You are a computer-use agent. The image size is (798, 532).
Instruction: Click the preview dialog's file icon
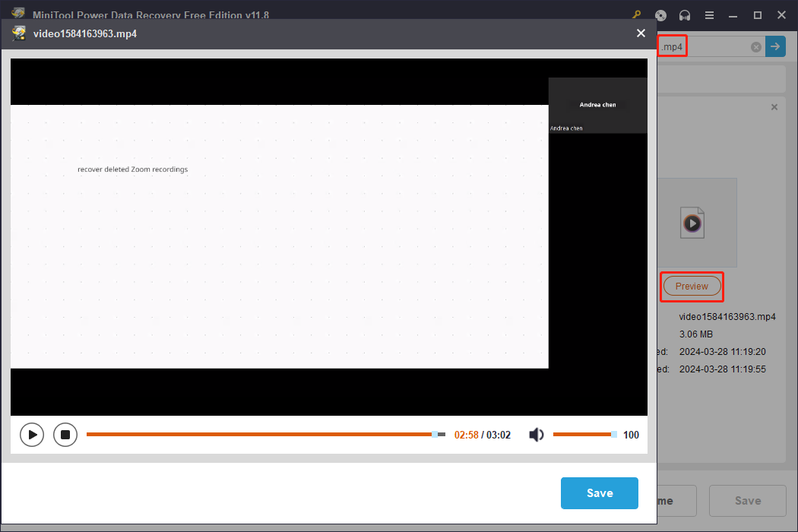(19, 33)
